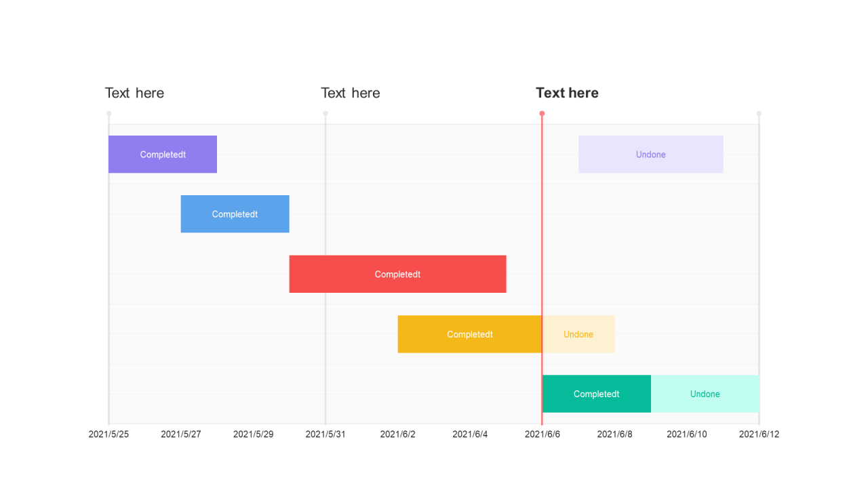Viewport: 868px width, 488px height.
Task: Click the middle Text here label
Action: point(350,93)
